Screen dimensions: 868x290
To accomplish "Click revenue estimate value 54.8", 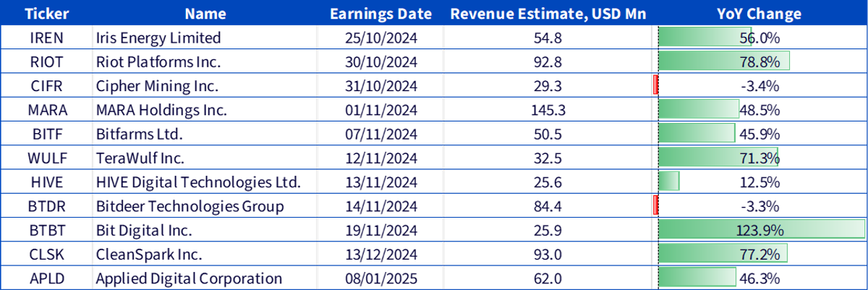I will tap(547, 38).
